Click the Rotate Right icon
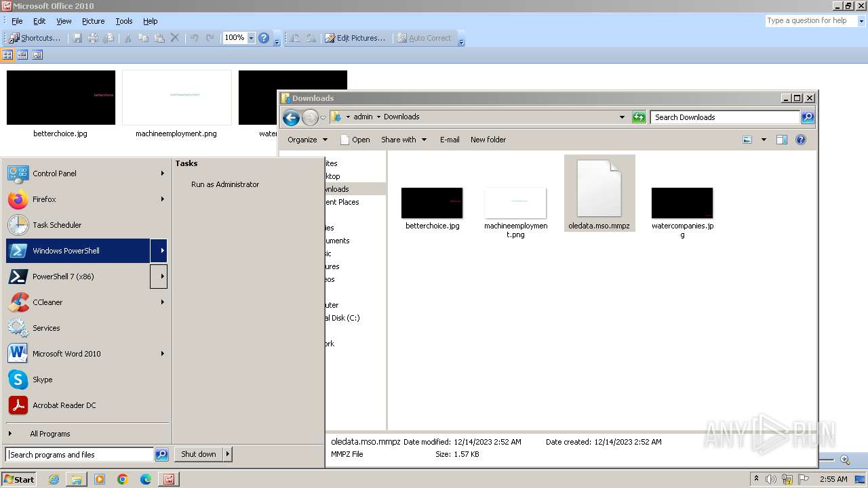The height and width of the screenshot is (488, 868). pyautogui.click(x=311, y=38)
